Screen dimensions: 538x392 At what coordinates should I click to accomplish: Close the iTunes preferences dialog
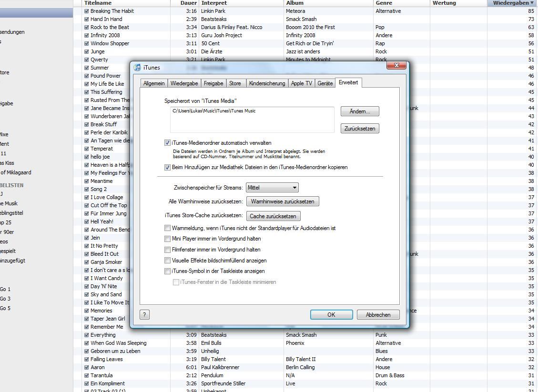[396, 65]
